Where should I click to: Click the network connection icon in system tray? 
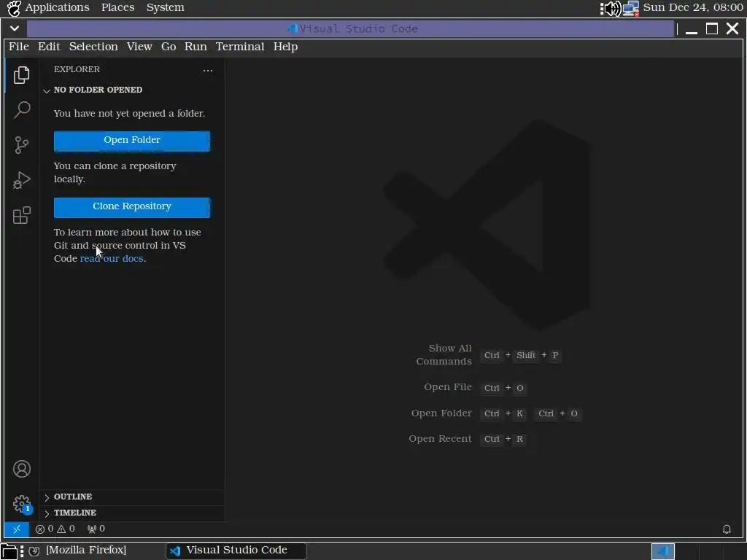pos(631,8)
